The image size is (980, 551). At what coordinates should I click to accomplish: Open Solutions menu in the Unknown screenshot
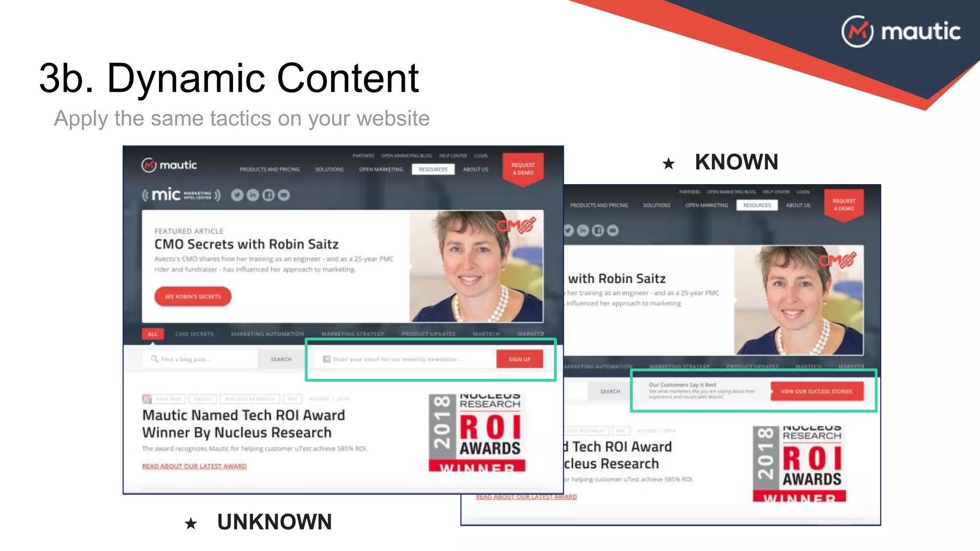pos(329,169)
